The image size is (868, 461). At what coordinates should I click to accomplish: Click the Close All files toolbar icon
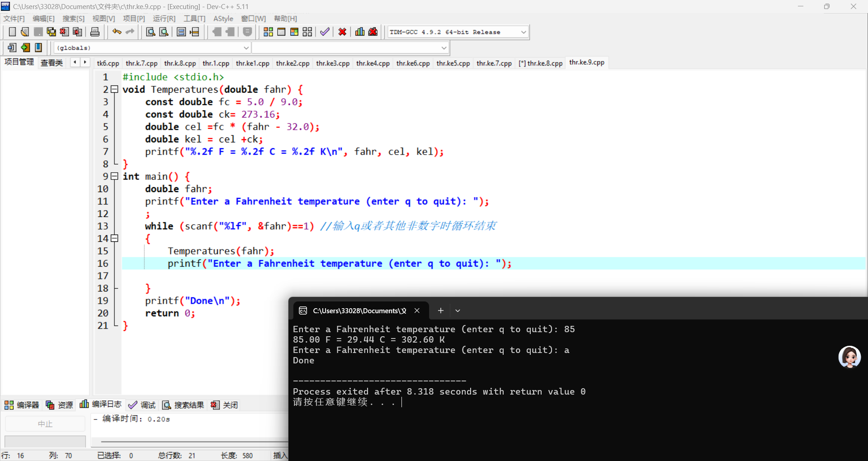pos(77,32)
